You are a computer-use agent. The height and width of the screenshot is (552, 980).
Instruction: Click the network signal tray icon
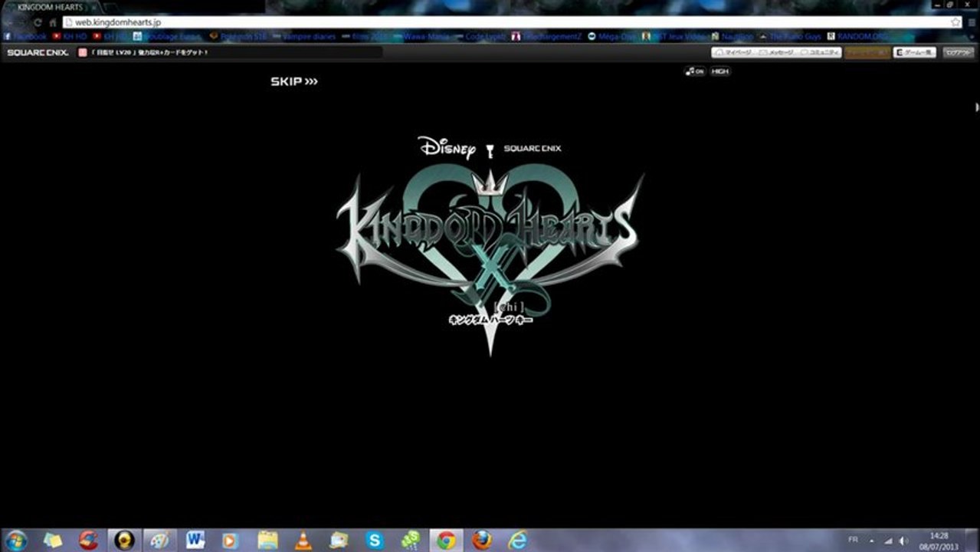tap(889, 540)
